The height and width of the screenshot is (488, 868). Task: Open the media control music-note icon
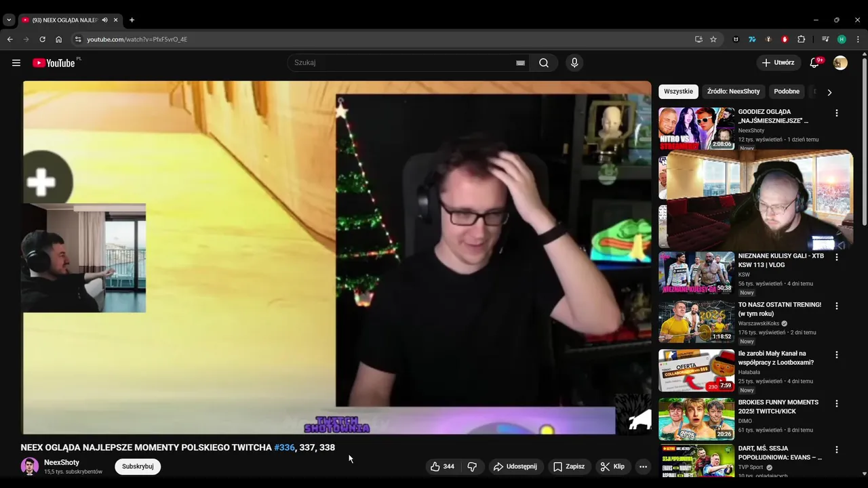click(825, 39)
